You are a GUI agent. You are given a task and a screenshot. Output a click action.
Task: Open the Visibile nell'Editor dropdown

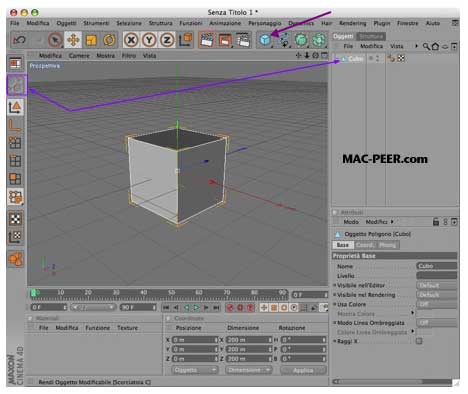[437, 285]
